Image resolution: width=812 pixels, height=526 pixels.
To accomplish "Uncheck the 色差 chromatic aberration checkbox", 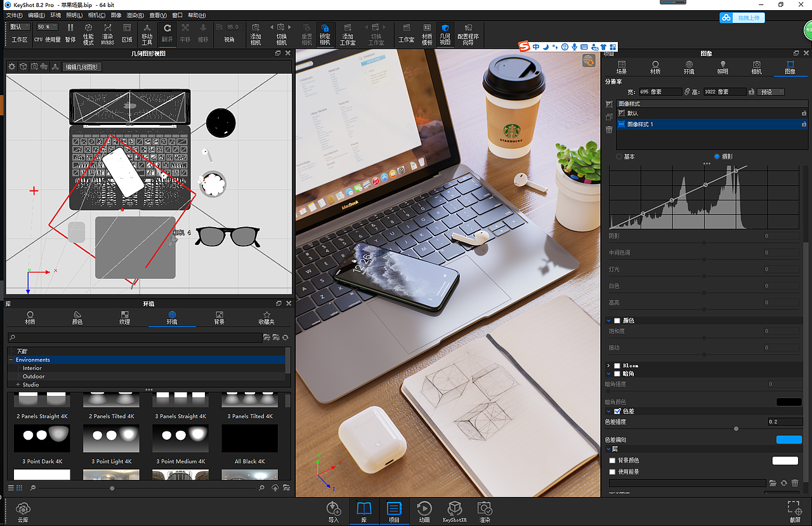I will coord(617,411).
